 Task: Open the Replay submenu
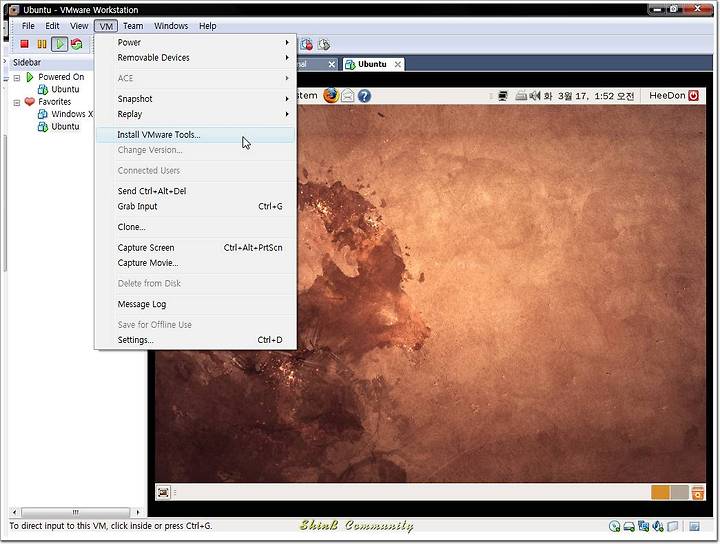click(x=196, y=114)
